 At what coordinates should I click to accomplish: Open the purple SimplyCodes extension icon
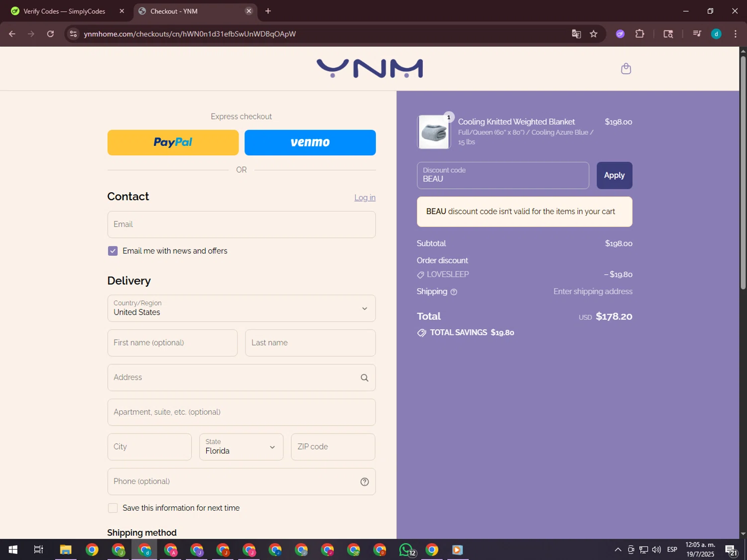(x=620, y=34)
